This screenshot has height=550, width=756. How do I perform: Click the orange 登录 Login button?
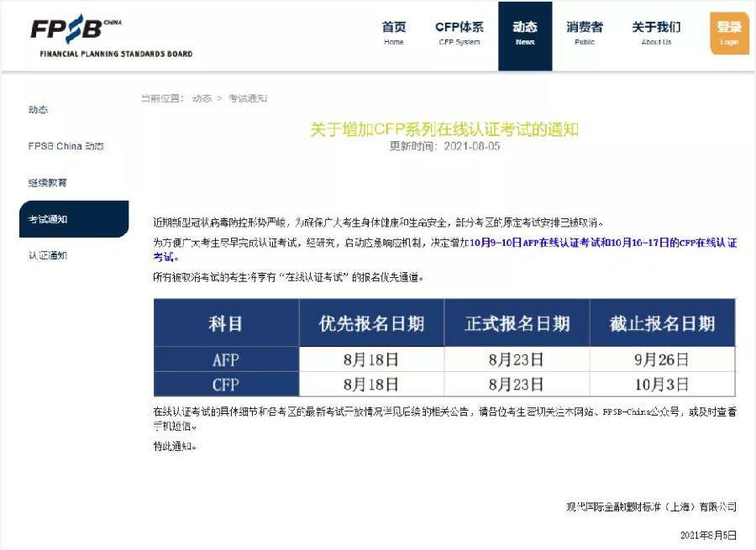(x=729, y=34)
